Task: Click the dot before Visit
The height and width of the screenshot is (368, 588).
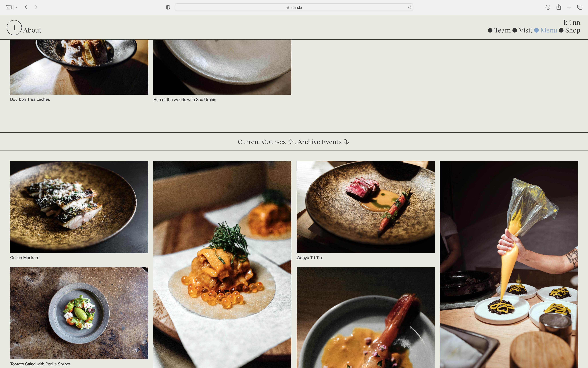Action: click(514, 30)
